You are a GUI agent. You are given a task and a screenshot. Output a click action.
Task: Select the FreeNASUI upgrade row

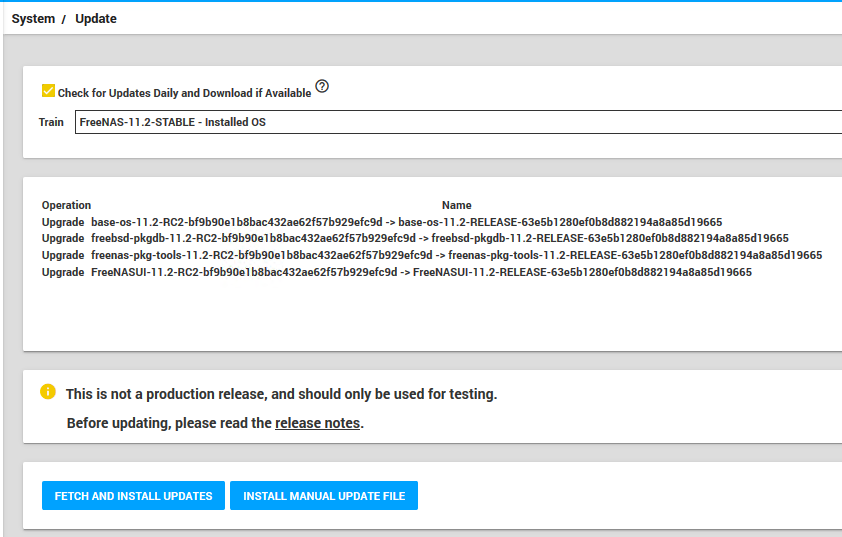421,272
